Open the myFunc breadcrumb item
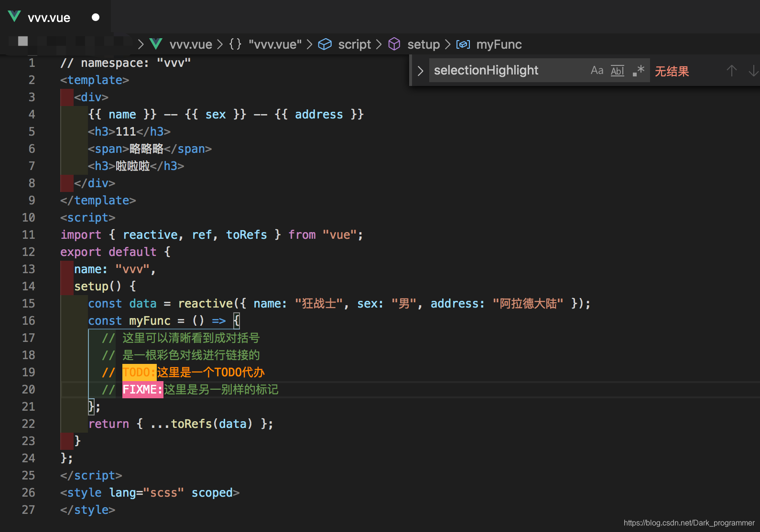This screenshot has height=532, width=760. click(x=499, y=44)
